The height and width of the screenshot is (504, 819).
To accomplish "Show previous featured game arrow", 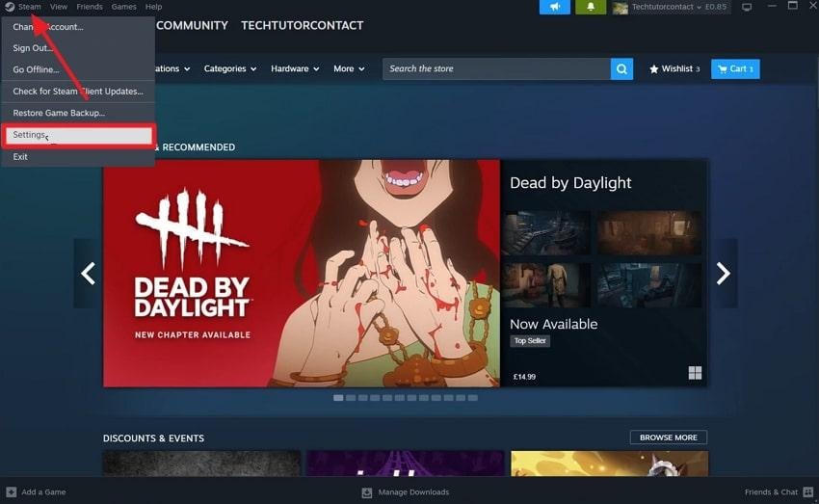I will click(88, 273).
